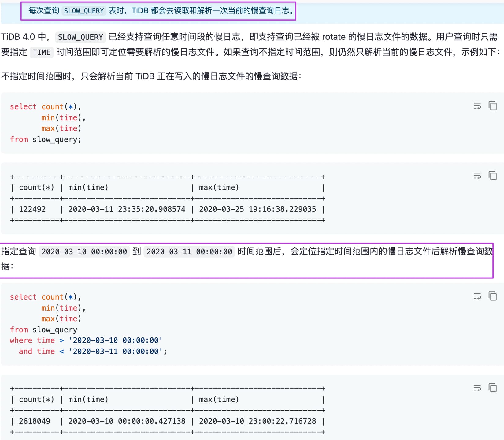Click the inline code tag '2020-03-10 00:00:00' after 指定查询
The height and width of the screenshot is (440, 504).
tap(84, 252)
